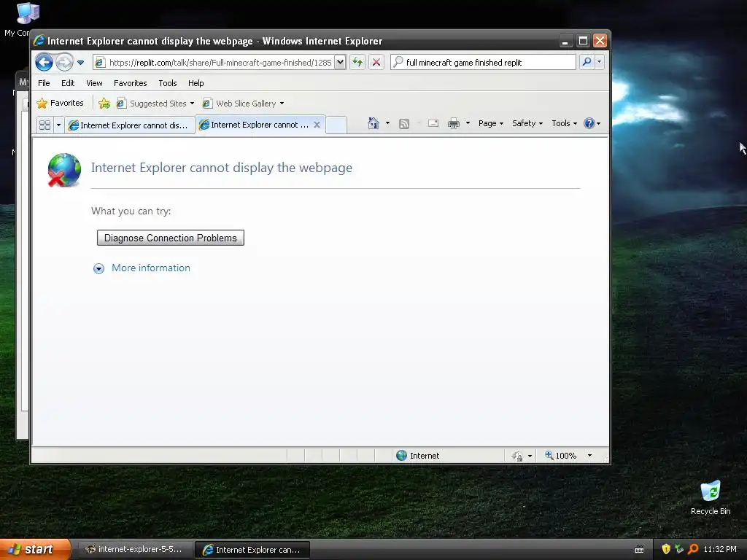Open the File menu
This screenshot has width=747, height=560.
[x=44, y=83]
